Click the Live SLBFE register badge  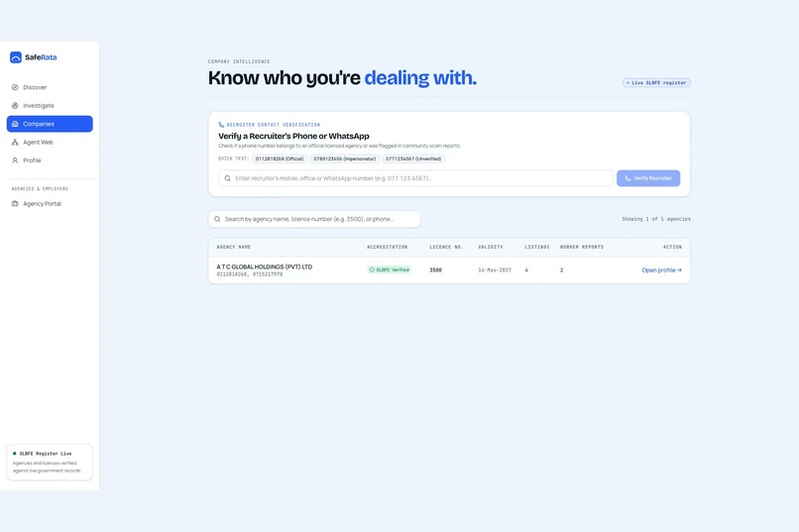pos(656,83)
